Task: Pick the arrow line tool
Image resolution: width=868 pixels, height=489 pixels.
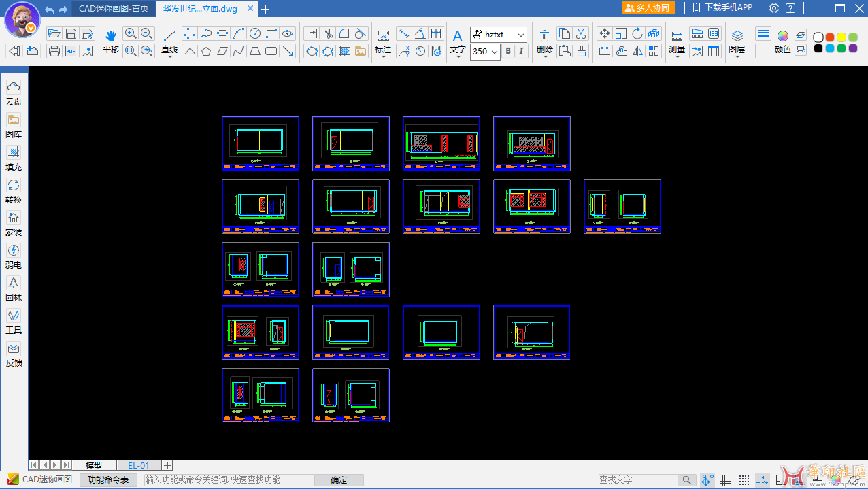Action: tap(288, 51)
